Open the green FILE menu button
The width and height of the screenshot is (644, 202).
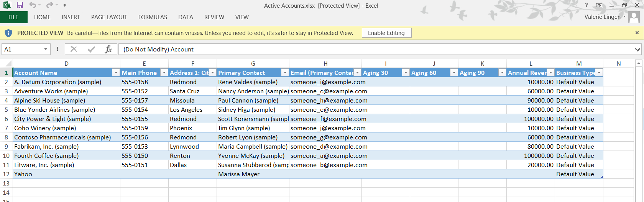tap(13, 17)
